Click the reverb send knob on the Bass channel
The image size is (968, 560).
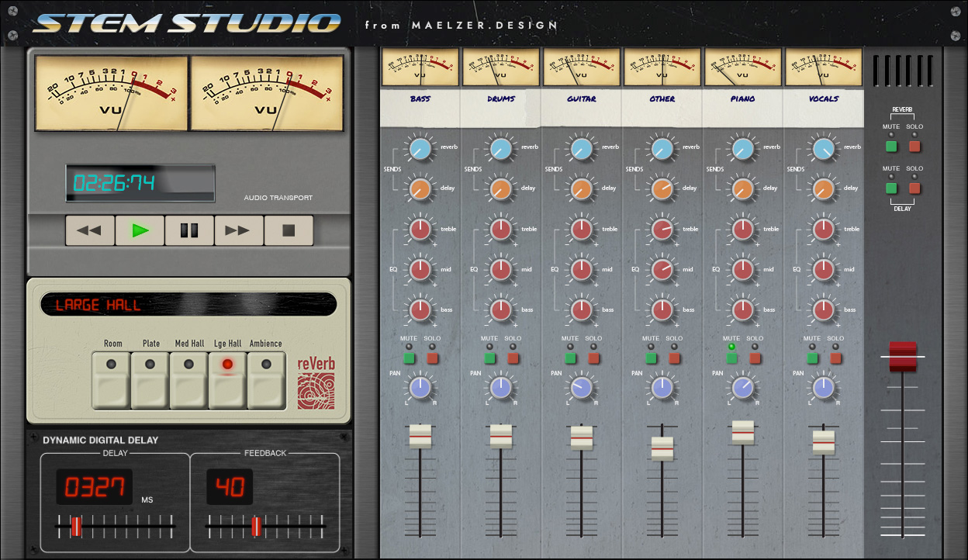pyautogui.click(x=420, y=147)
